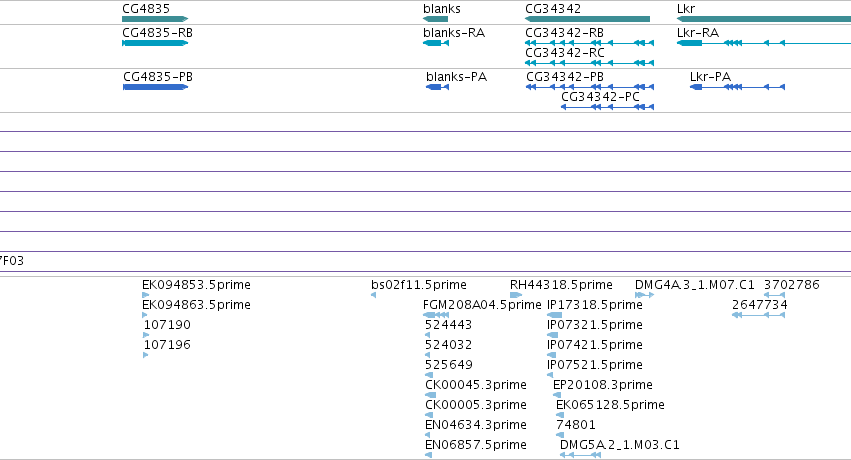851x460 pixels.
Task: Select the DMG5A2_1.M03.C1 feature
Action: [580, 455]
